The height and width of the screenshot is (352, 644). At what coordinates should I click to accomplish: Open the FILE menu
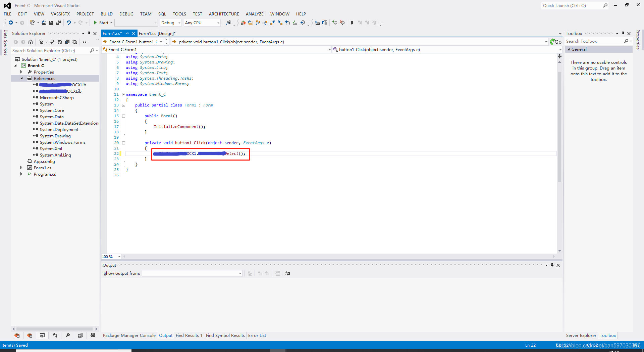(x=7, y=14)
